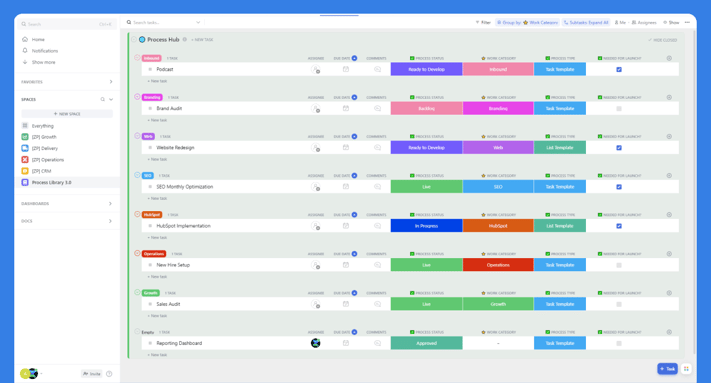Screen dimensions: 711x383
Task: Click the search icon beside Spaces header
Action: click(x=102, y=99)
